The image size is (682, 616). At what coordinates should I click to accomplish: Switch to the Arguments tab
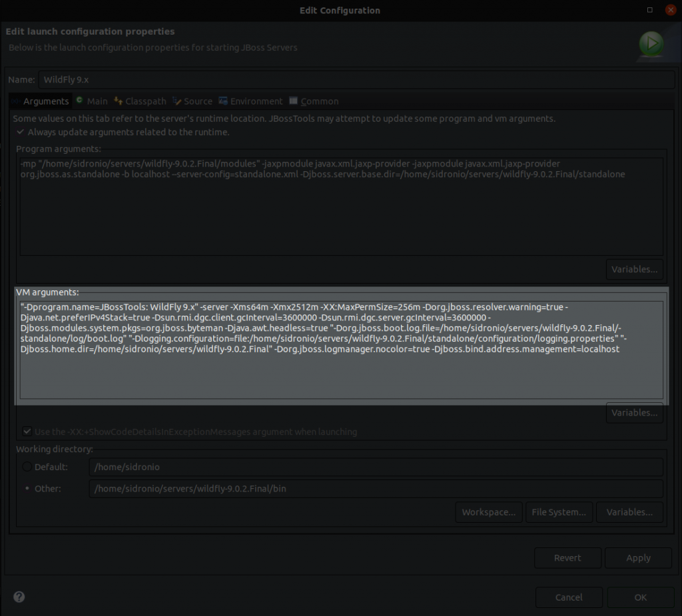[41, 101]
